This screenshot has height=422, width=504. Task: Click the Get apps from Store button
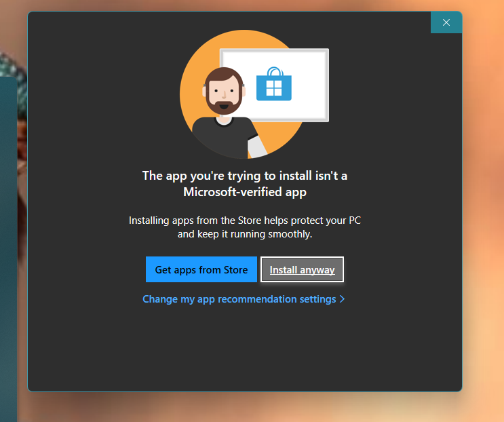(201, 269)
